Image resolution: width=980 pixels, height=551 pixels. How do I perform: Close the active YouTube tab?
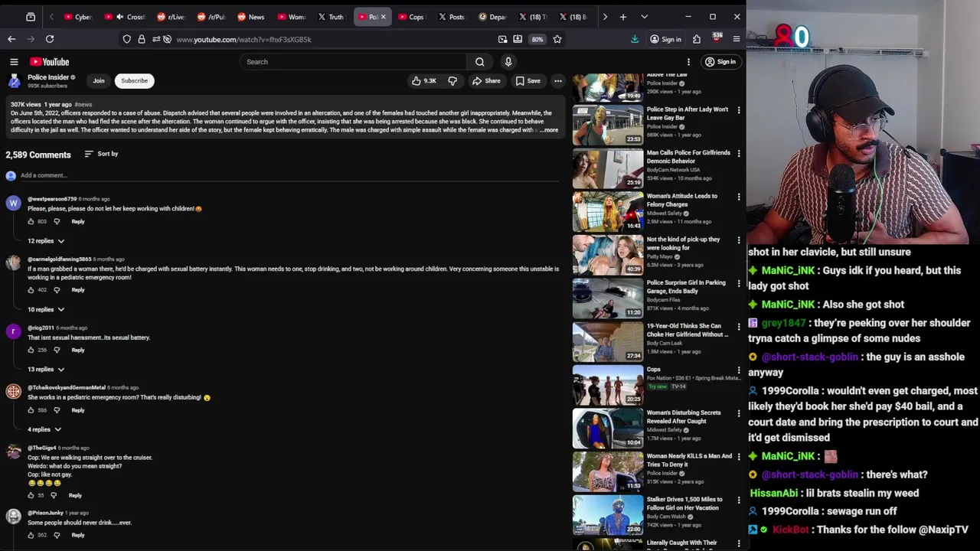[x=384, y=17]
